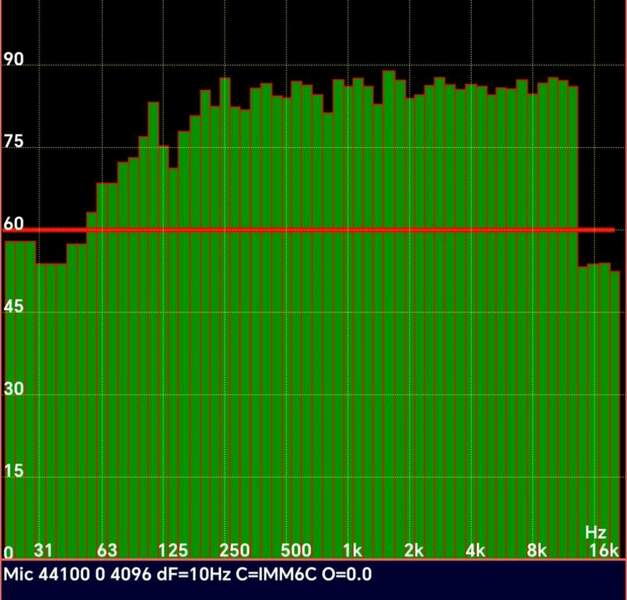Screen dimensions: 627x600
Task: Click the Hz unit label above 16k
Action: click(x=595, y=531)
